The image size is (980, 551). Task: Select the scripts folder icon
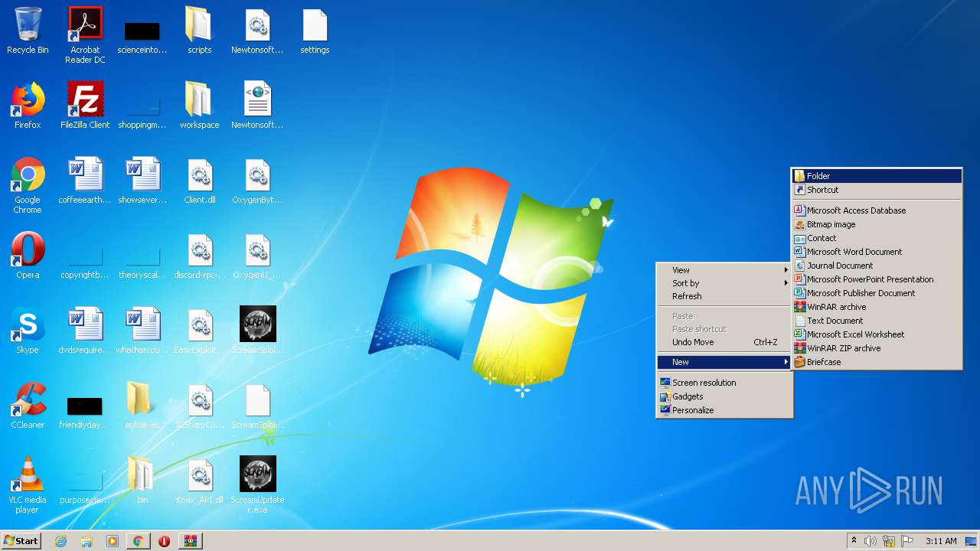click(199, 31)
